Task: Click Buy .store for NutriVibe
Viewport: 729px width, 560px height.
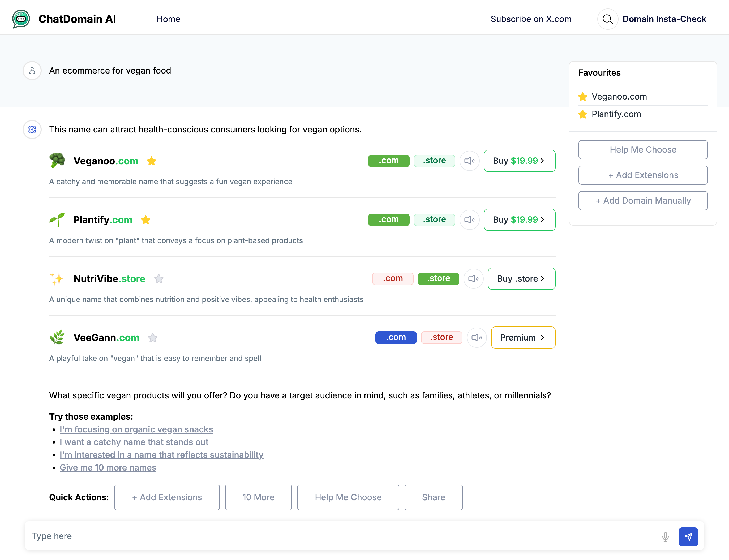Action: (x=521, y=279)
